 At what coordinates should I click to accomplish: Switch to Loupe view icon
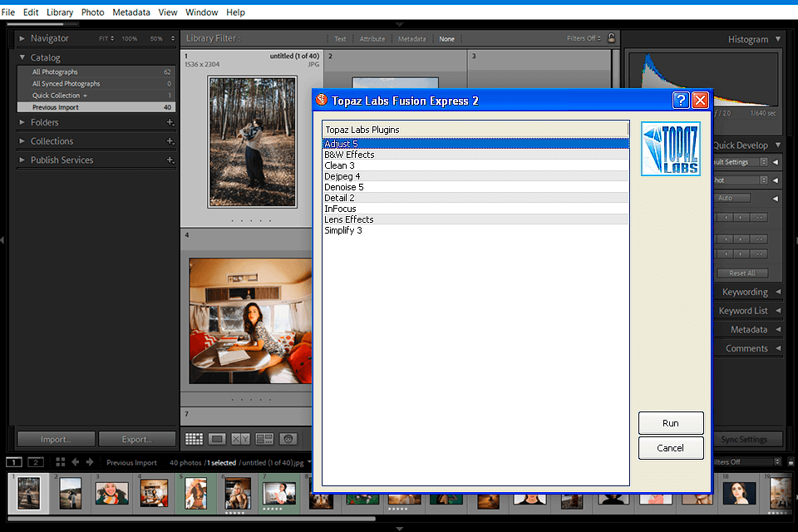coord(217,439)
